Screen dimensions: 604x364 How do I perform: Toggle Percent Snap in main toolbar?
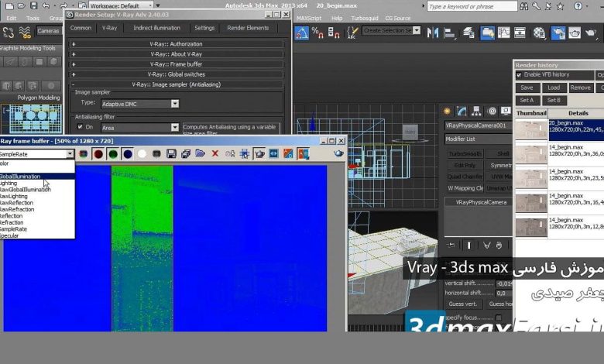point(317,33)
